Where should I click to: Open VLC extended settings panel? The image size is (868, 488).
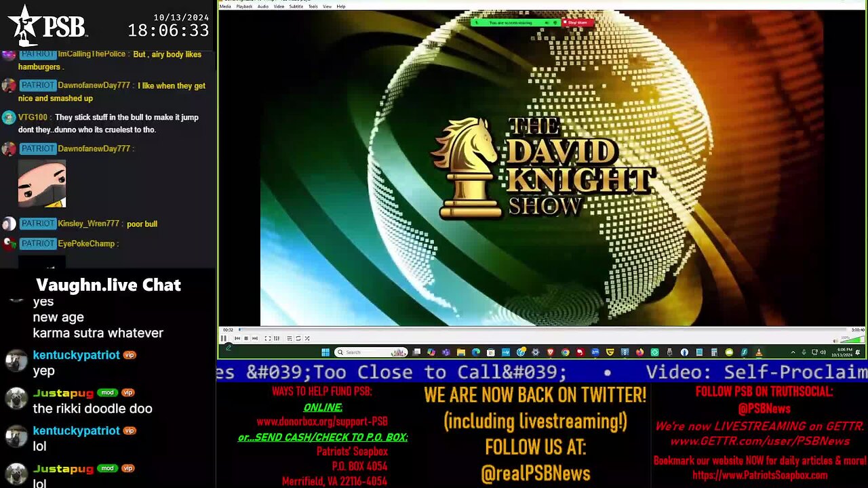pos(277,338)
